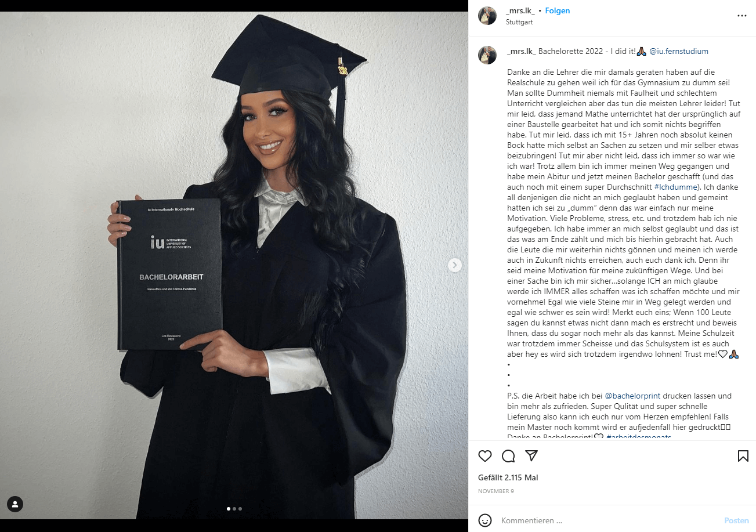Submit comment with Posten button

(736, 520)
